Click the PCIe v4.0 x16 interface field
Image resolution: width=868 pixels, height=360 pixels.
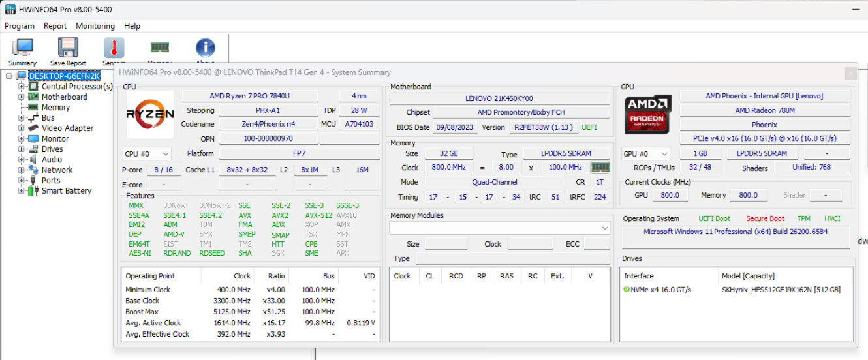[765, 139]
